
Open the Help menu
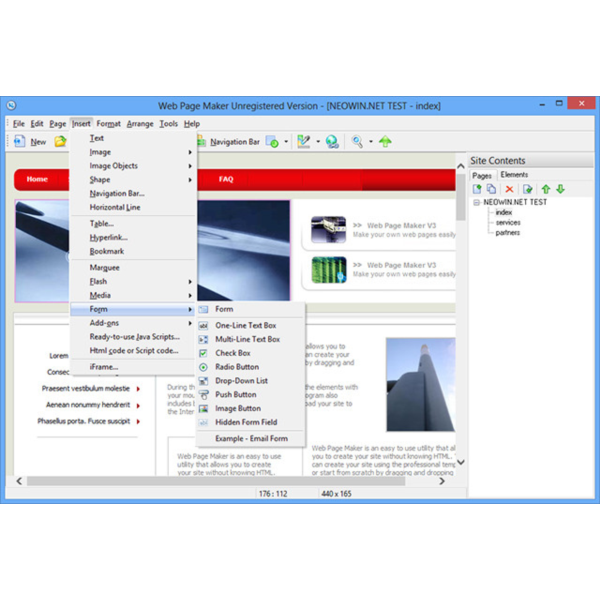point(192,124)
